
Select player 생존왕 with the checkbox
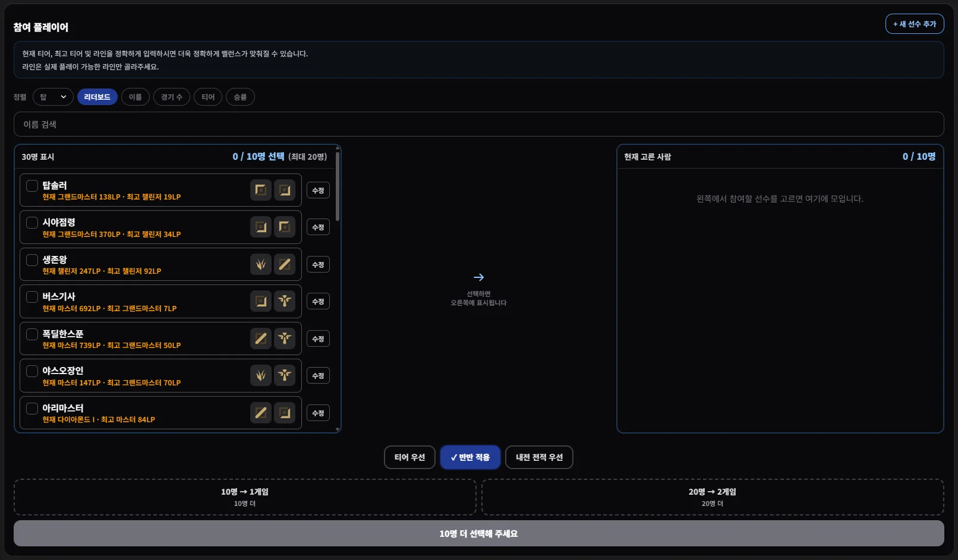[32, 260]
